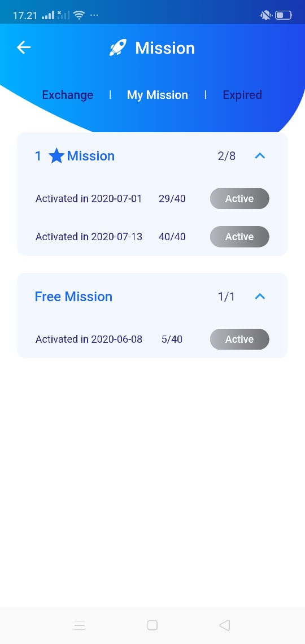Switch to the Exchange tab
This screenshot has width=305, height=644.
pyautogui.click(x=68, y=95)
